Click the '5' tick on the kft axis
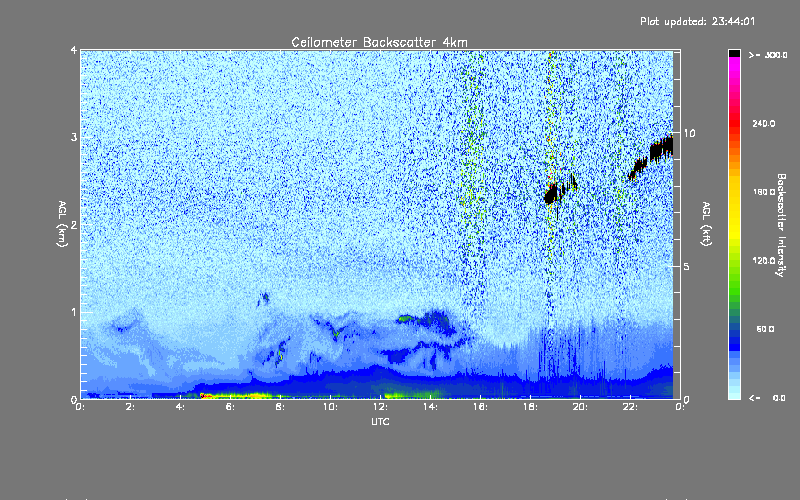The width and height of the screenshot is (800, 500). pyautogui.click(x=686, y=266)
